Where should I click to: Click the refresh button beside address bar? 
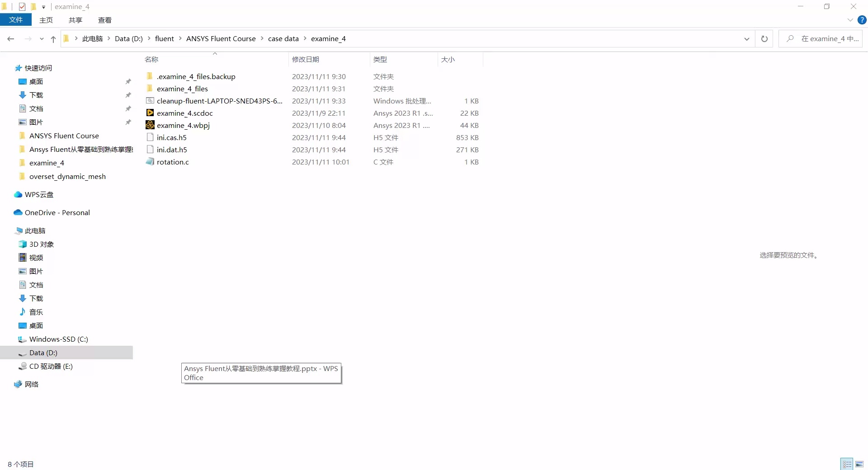click(764, 39)
